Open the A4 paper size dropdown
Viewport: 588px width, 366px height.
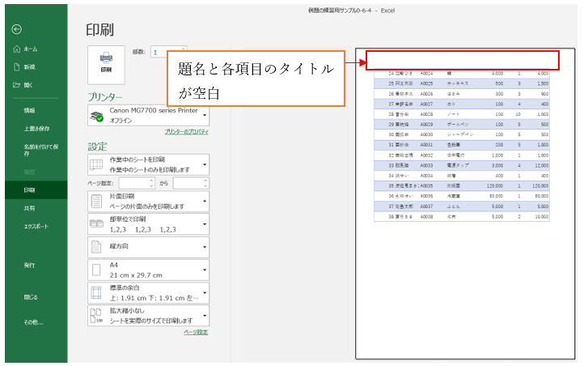pyautogui.click(x=205, y=269)
